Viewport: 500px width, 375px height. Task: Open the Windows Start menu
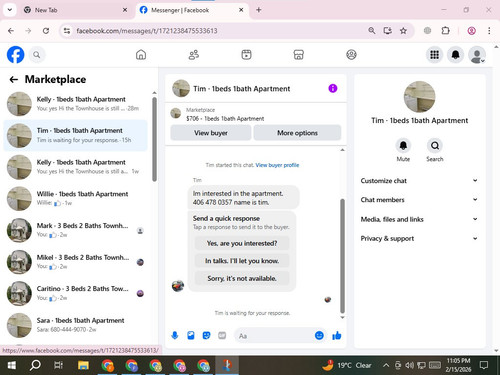(12, 365)
